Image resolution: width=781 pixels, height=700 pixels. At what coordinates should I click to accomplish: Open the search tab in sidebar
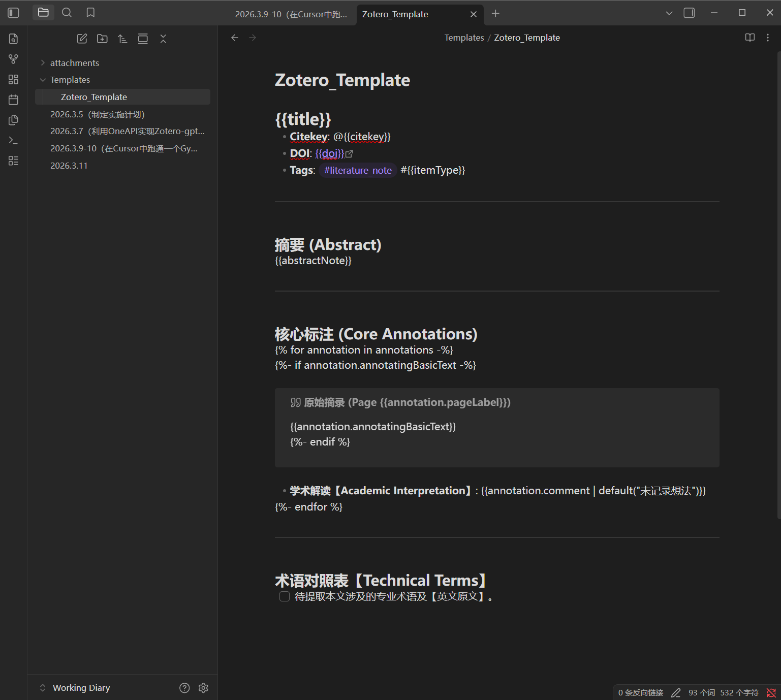[67, 13]
